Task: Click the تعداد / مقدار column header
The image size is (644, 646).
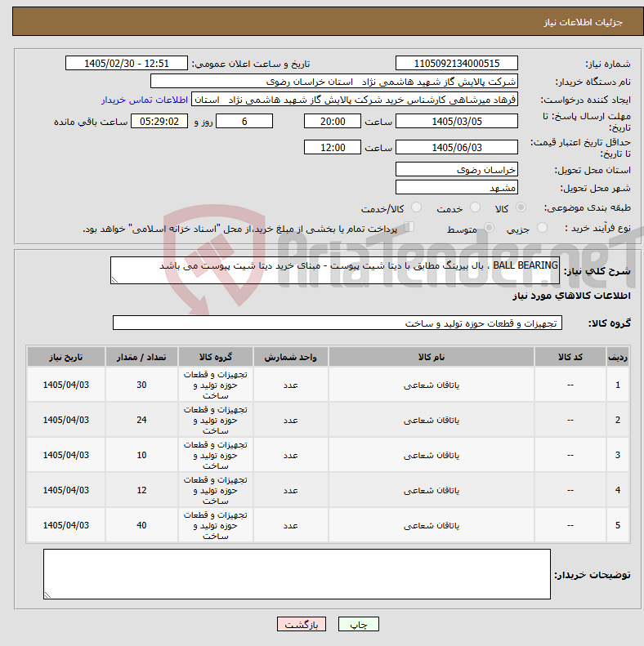Action: click(141, 357)
